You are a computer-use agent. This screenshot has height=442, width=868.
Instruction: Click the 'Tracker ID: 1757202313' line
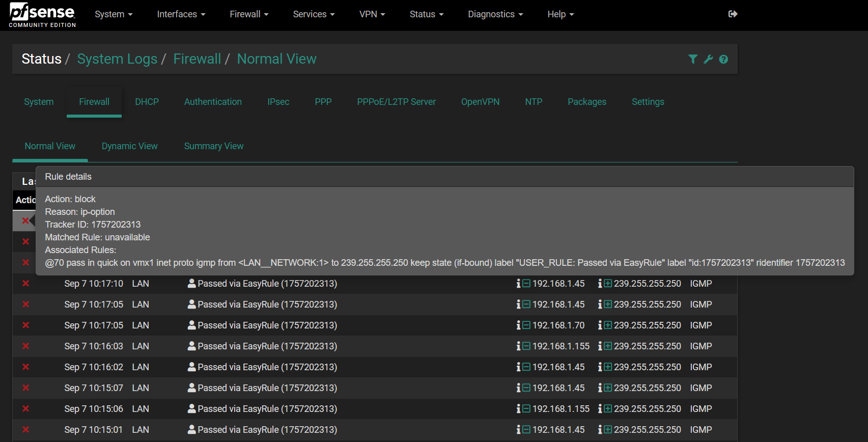[93, 225]
